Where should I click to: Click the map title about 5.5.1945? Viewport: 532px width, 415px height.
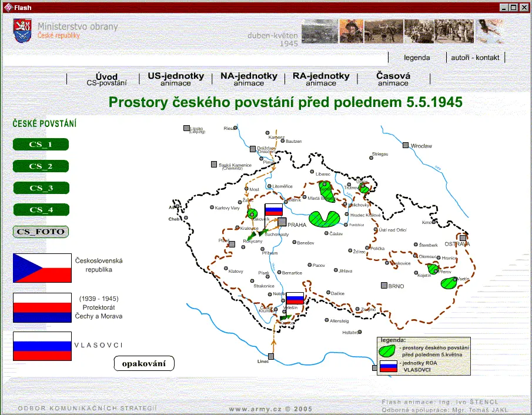tap(285, 102)
